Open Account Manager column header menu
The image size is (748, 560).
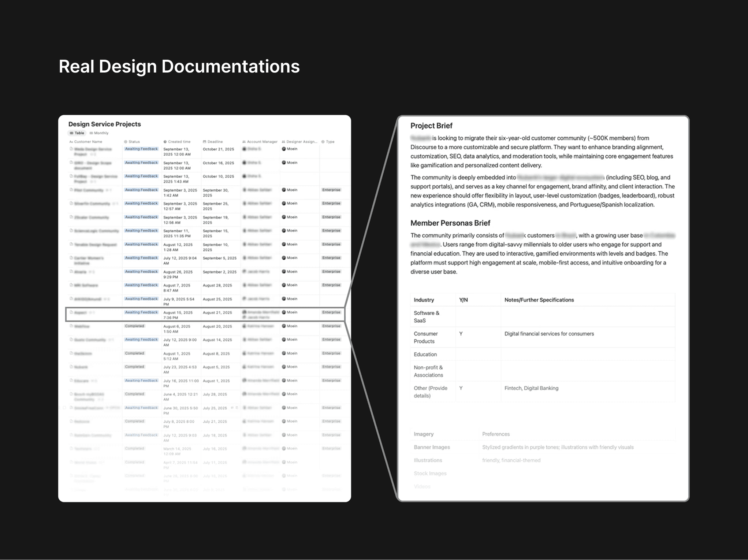tap(262, 142)
